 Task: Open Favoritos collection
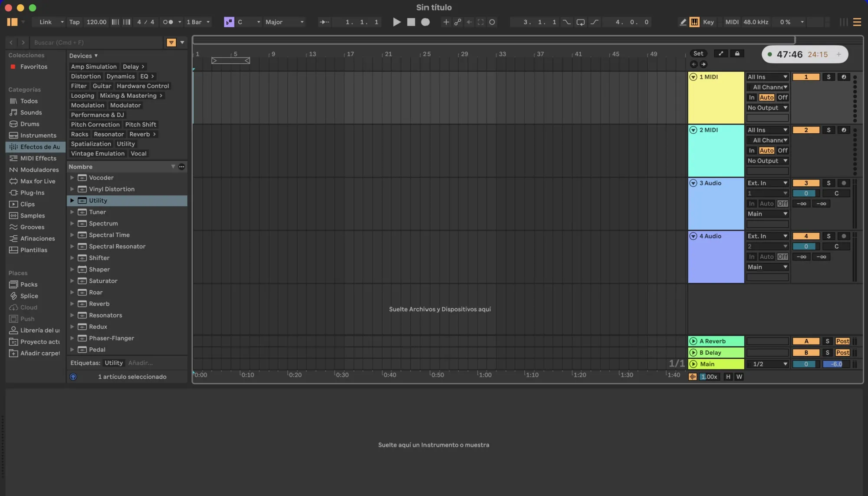point(33,67)
